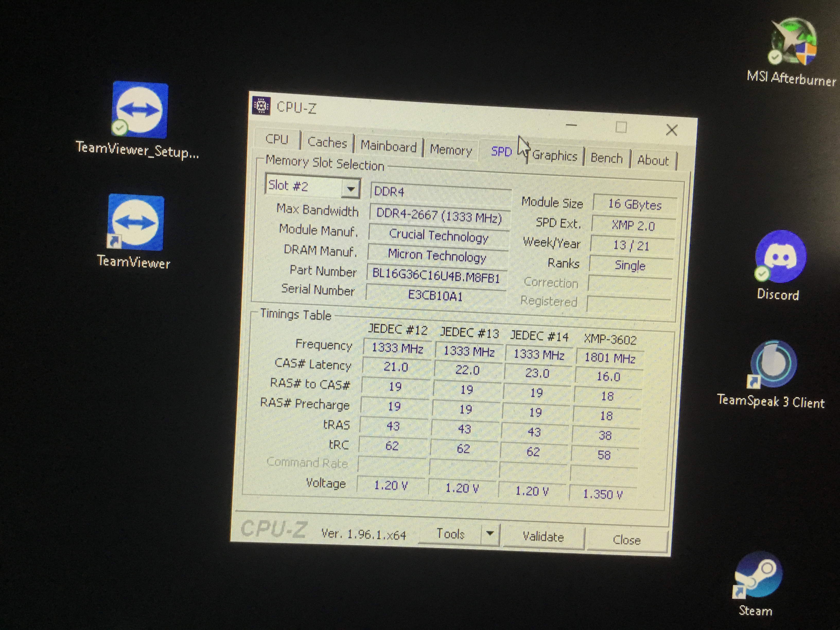
Task: Select the Graphics tab
Action: 554,155
